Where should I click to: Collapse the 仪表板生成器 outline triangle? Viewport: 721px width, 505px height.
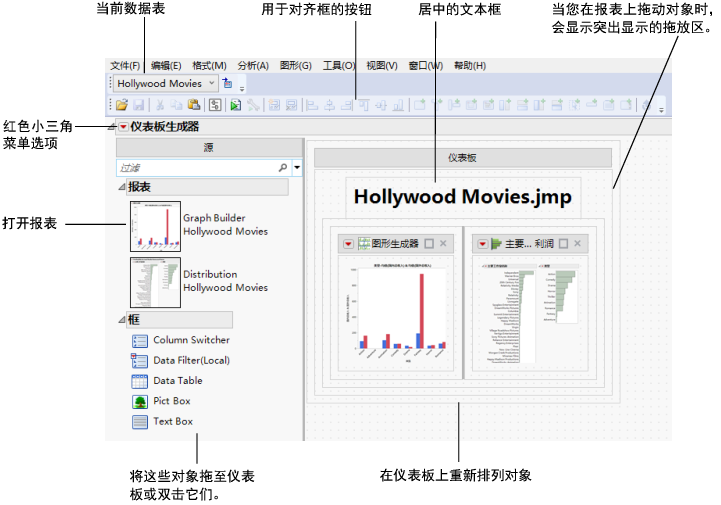pos(112,127)
